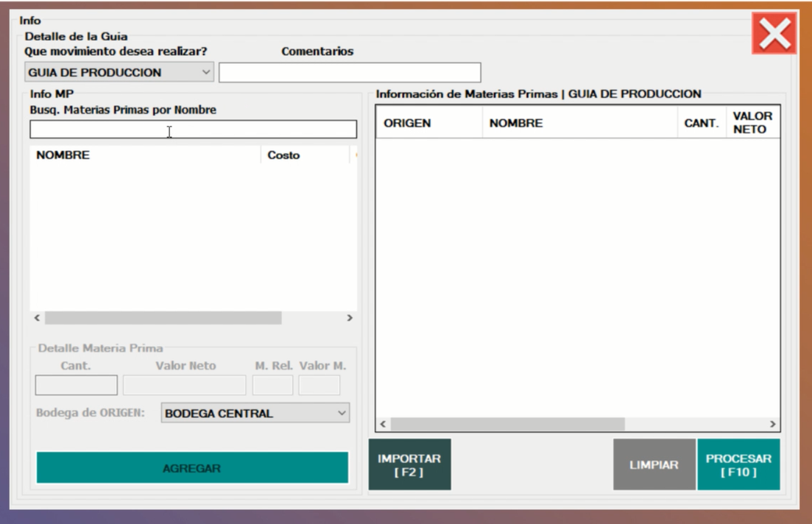Expand the Bodega de ORIGEN dropdown
The height and width of the screenshot is (524, 812).
pyautogui.click(x=255, y=413)
